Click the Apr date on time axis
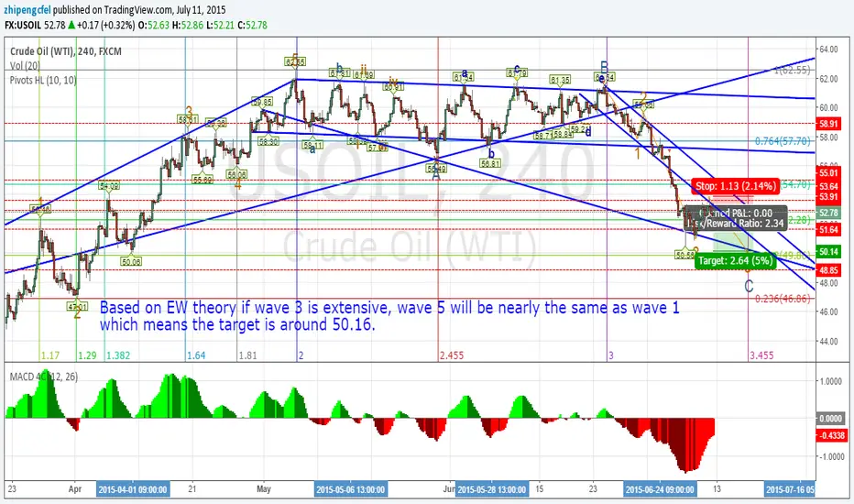Screen dimensions: 854x504 click(75, 488)
